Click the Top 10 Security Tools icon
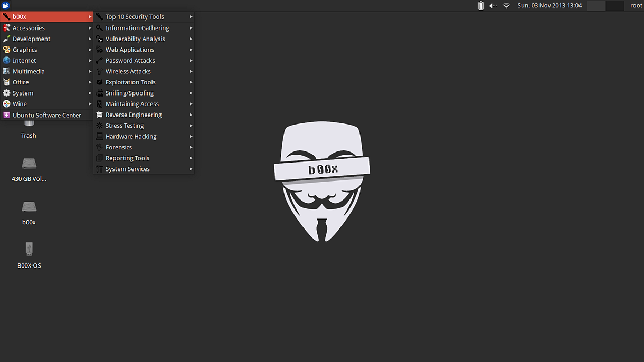This screenshot has height=362, width=644. (x=99, y=17)
